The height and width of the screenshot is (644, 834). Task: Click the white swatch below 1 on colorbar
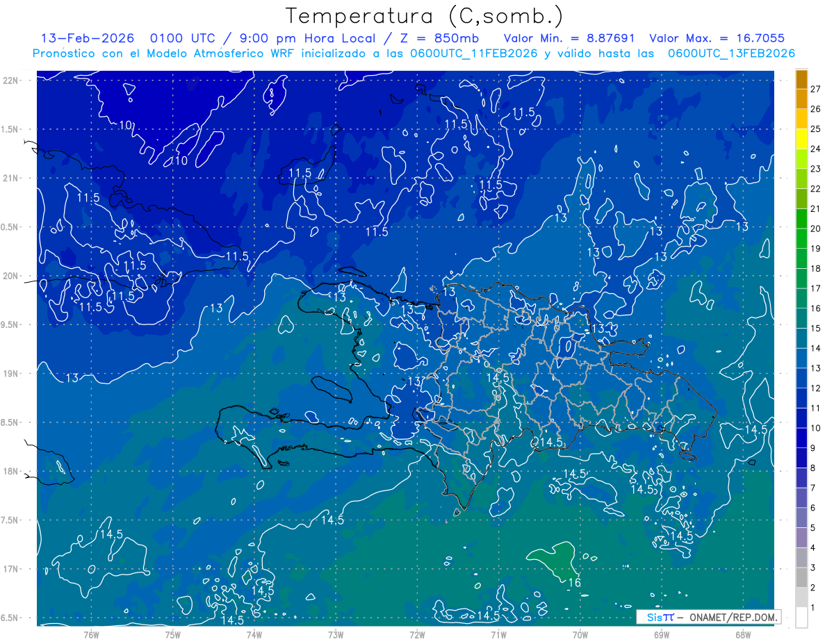(802, 618)
